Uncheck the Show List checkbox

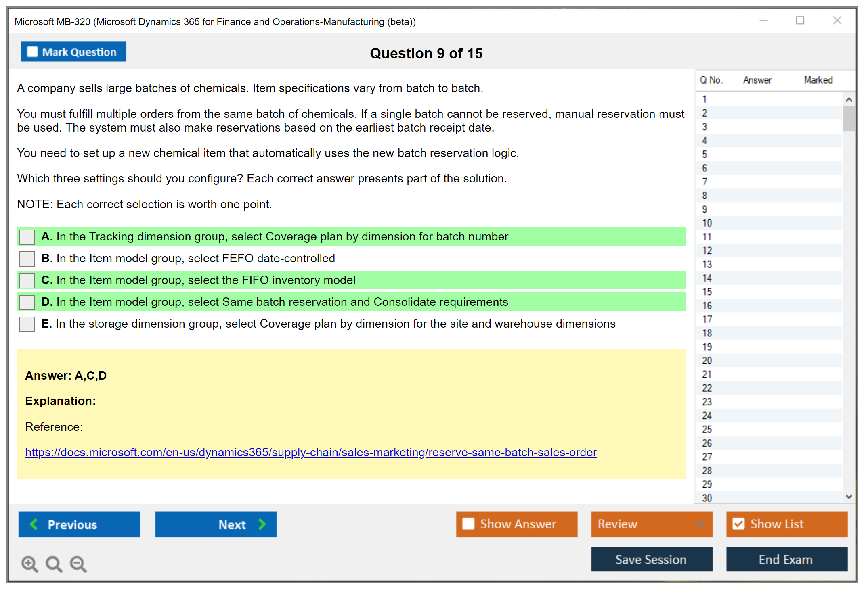click(738, 524)
